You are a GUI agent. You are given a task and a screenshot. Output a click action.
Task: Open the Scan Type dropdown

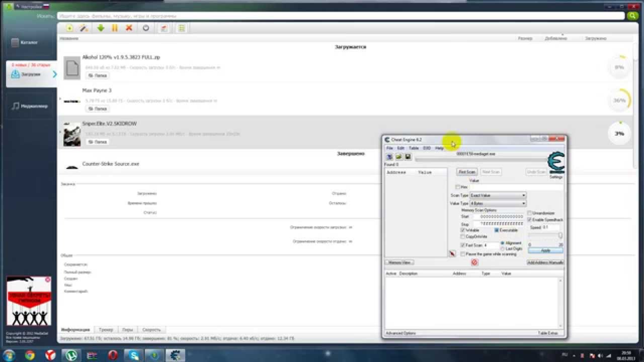(498, 195)
